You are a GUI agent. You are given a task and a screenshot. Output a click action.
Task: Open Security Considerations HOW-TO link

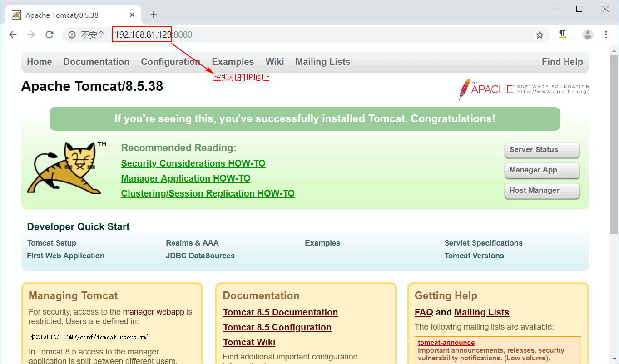click(193, 163)
